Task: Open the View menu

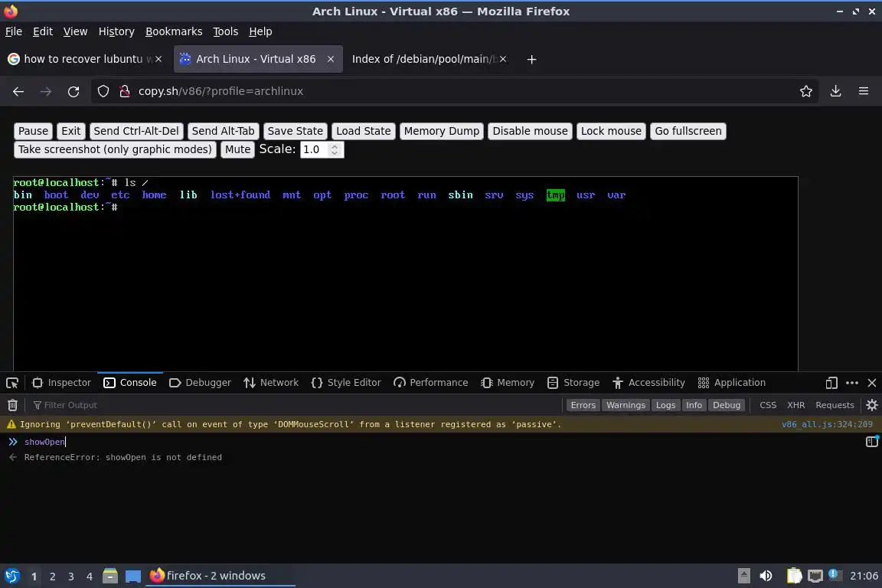Action: (75, 31)
